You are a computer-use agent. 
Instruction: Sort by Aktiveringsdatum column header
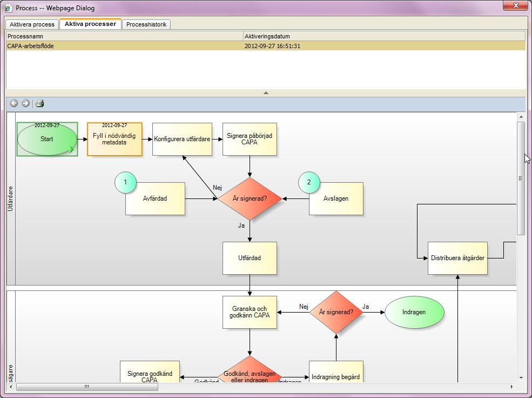click(x=384, y=36)
